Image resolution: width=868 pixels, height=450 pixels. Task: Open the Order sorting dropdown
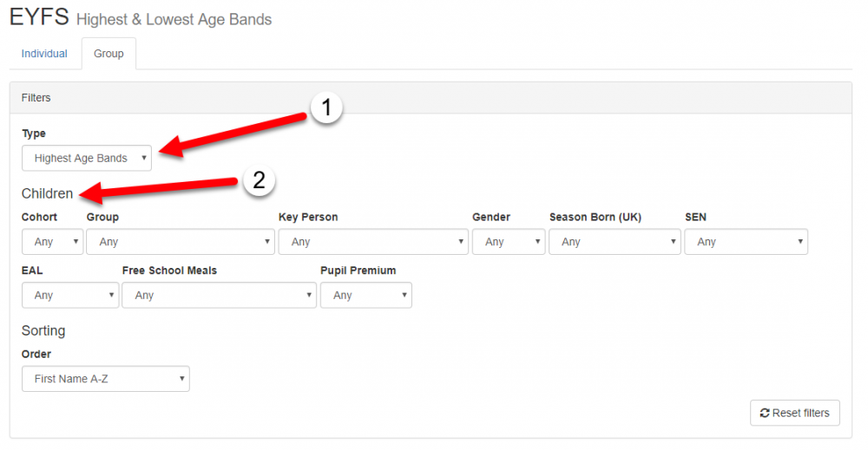[x=106, y=379]
